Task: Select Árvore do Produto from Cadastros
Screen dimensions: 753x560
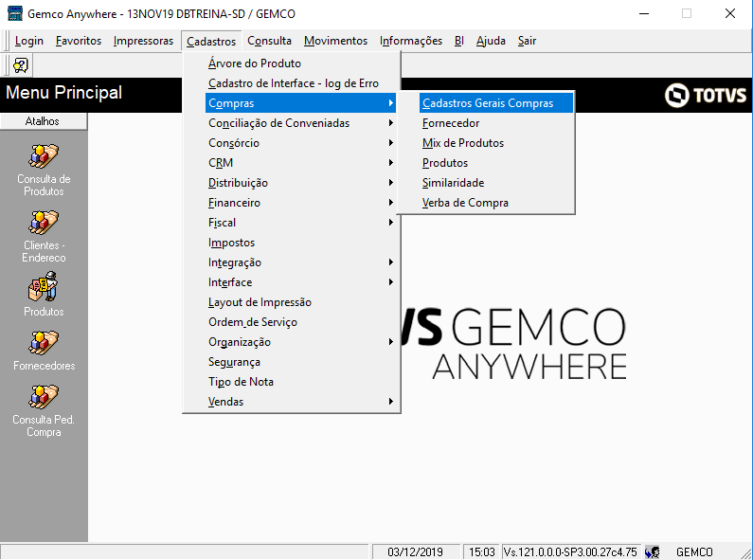Action: click(291, 63)
